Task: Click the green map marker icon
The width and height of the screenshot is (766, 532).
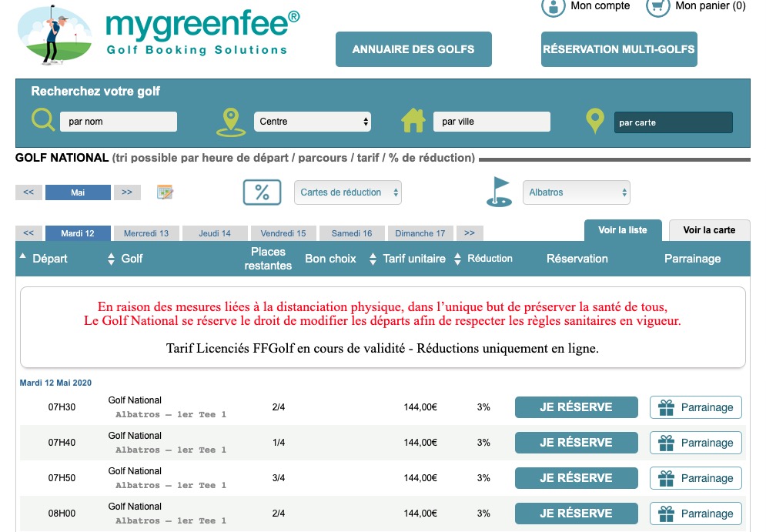Action: (594, 121)
